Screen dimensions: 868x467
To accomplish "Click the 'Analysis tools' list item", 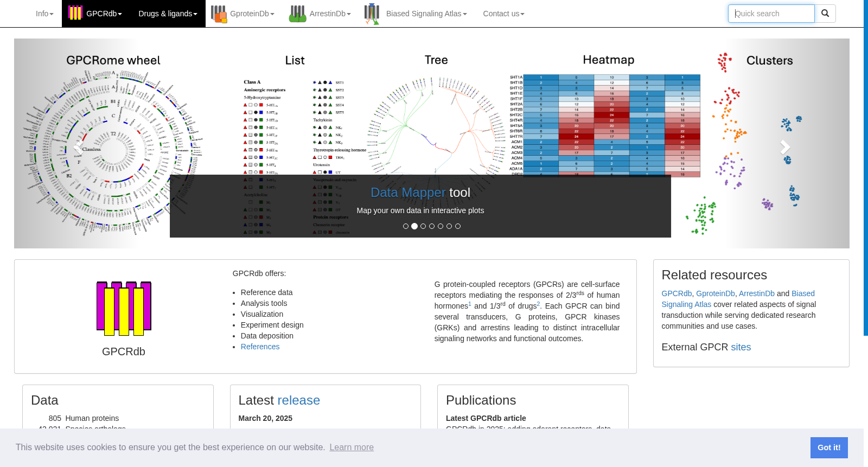I will click(x=264, y=303).
